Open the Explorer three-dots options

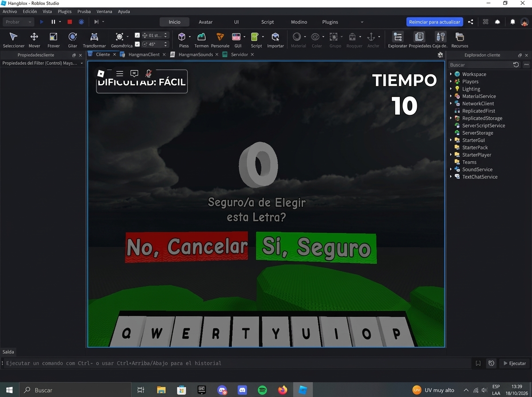526,65
